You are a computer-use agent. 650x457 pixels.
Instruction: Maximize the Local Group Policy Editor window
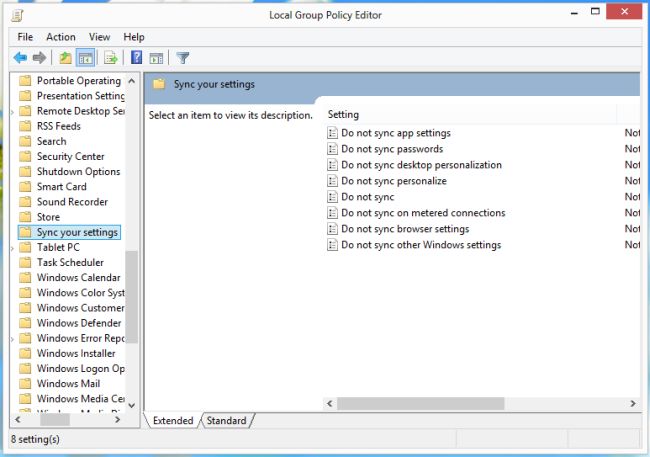[595, 12]
